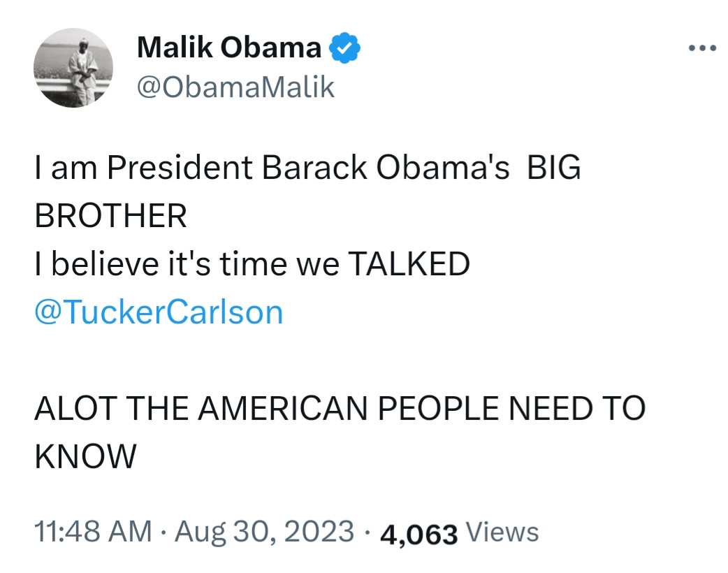Click the blue verified checkmark badge

(x=344, y=48)
